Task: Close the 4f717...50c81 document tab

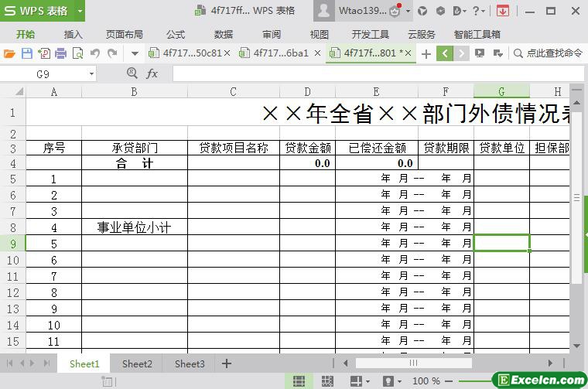Action: click(x=227, y=53)
